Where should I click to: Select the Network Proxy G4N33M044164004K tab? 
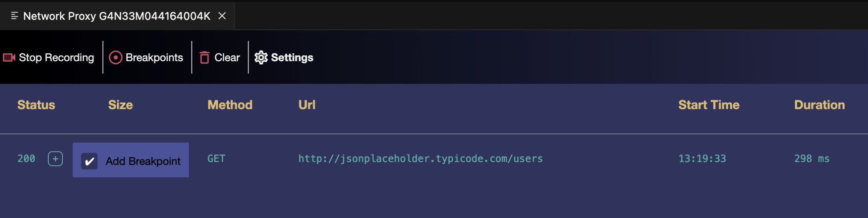[116, 16]
